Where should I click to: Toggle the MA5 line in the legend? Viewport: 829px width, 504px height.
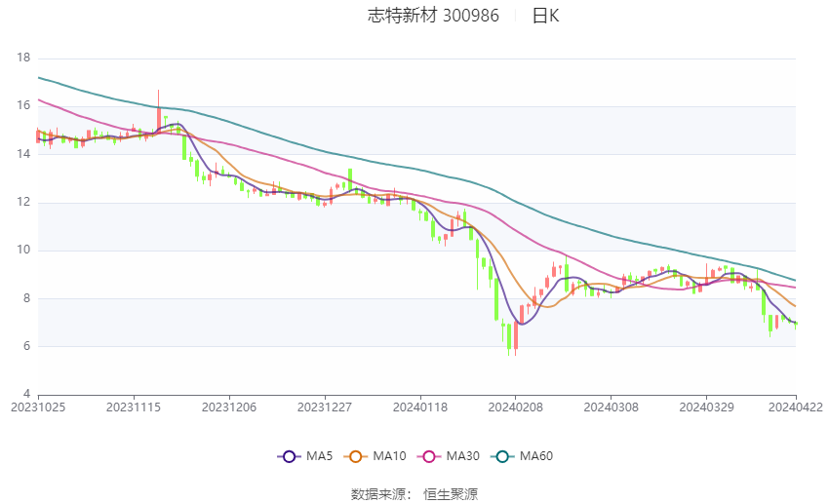305,456
